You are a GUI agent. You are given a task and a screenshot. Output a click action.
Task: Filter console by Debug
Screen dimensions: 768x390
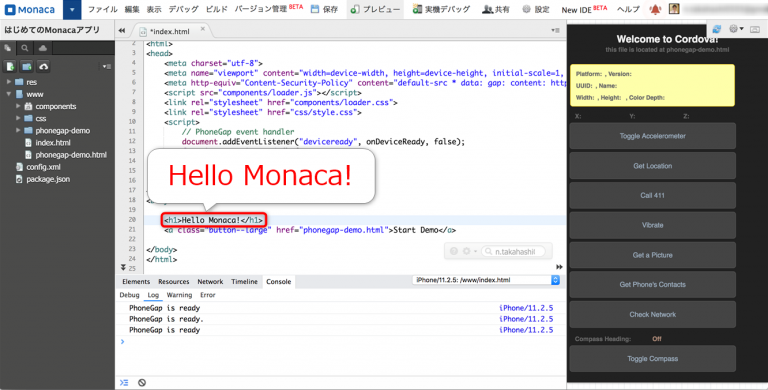pos(129,295)
